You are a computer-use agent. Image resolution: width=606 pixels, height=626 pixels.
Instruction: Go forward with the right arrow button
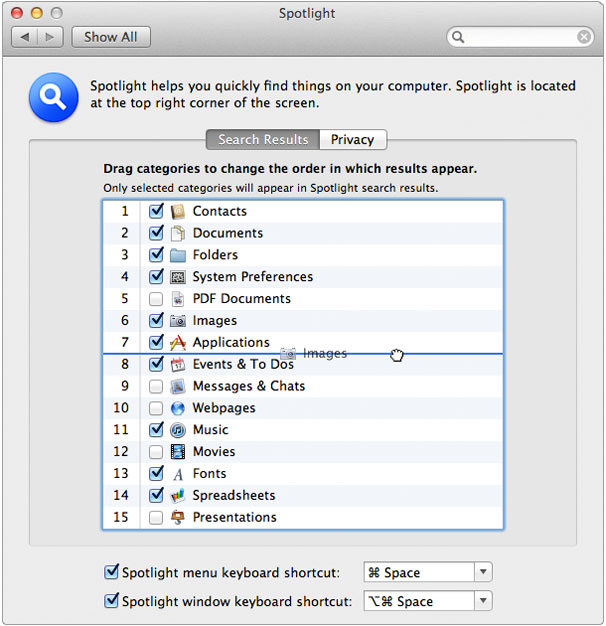tap(50, 37)
